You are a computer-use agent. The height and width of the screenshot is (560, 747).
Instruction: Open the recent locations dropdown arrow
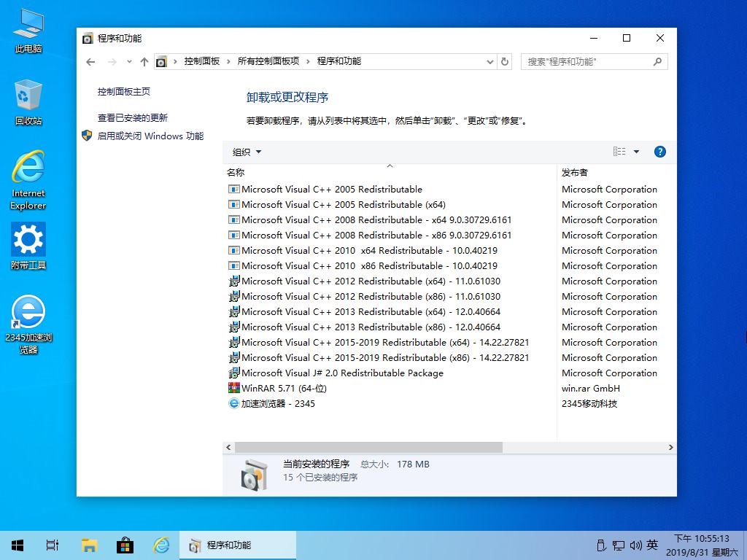pyautogui.click(x=129, y=61)
